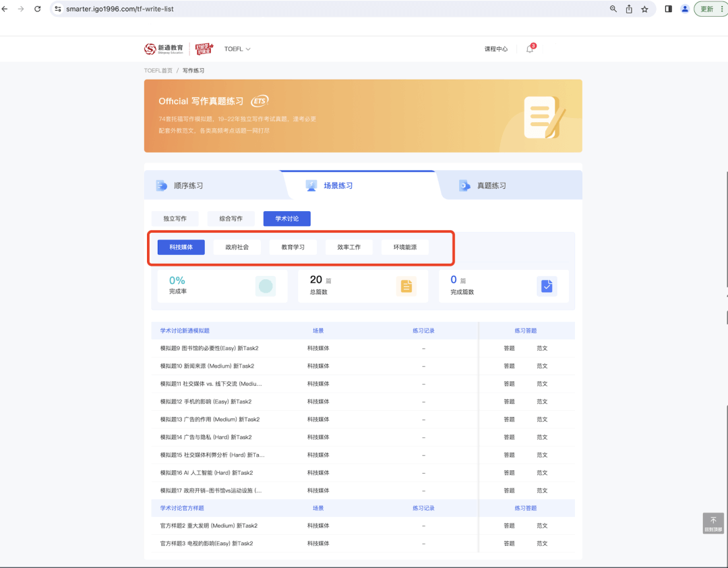Open the notification bell icon
The image size is (728, 568).
point(530,49)
